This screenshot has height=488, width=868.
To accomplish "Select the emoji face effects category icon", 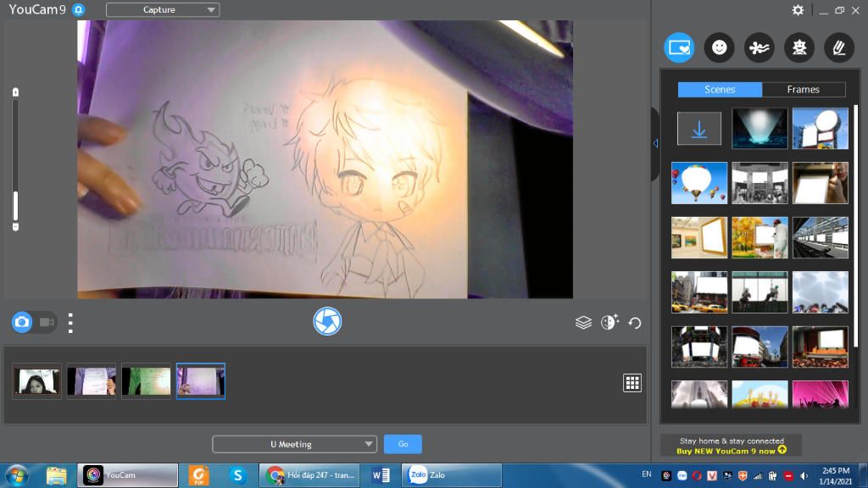I will (719, 47).
